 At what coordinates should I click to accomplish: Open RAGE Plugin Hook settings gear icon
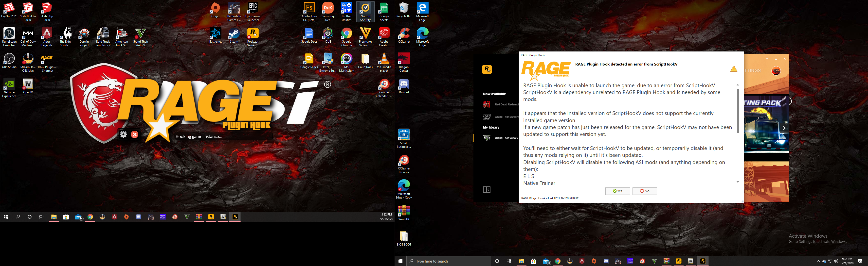pos(124,135)
